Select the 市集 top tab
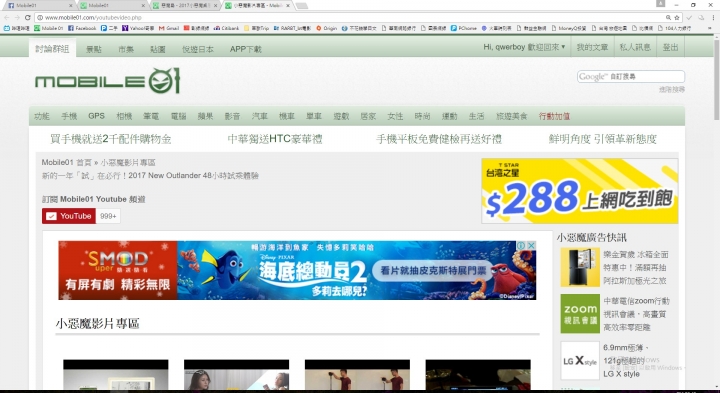 [x=126, y=49]
